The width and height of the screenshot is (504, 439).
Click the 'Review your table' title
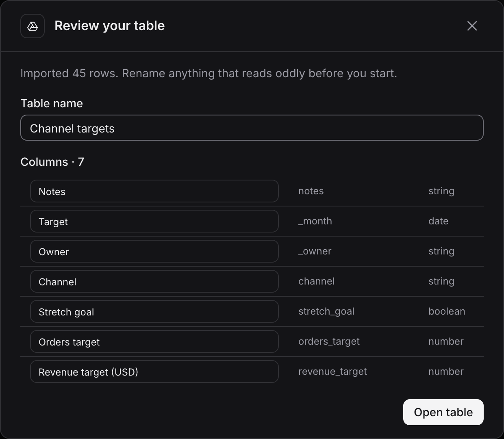[x=110, y=26]
